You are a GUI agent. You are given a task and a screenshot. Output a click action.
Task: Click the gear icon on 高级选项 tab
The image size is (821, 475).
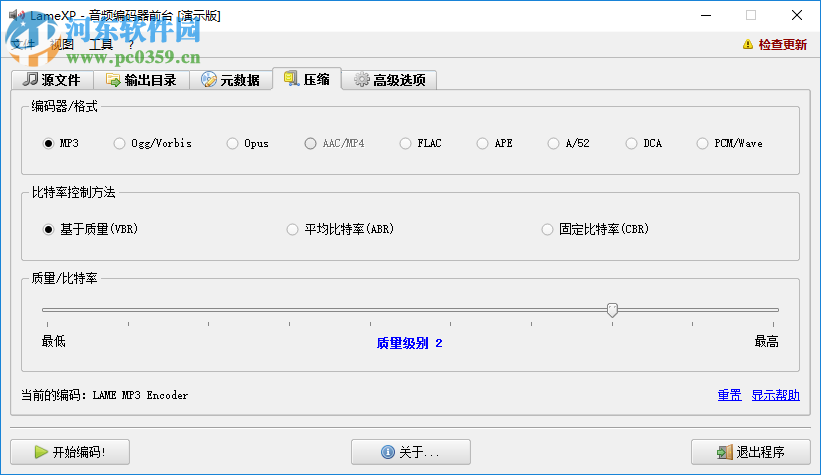[361, 80]
